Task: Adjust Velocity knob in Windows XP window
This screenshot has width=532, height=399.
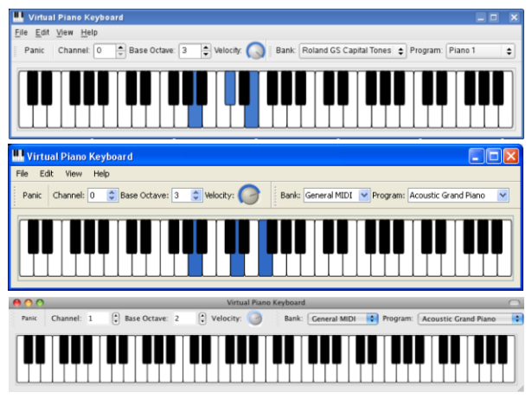Action: point(249,195)
